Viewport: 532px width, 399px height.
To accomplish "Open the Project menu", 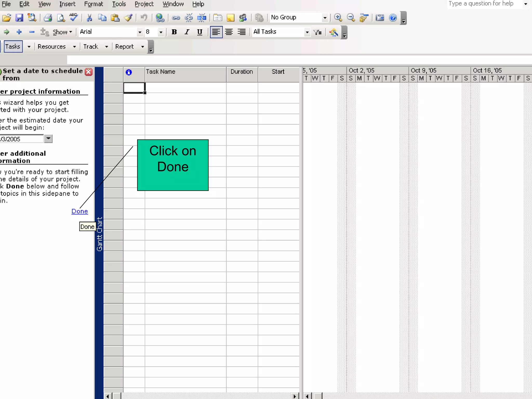I will pos(144,4).
